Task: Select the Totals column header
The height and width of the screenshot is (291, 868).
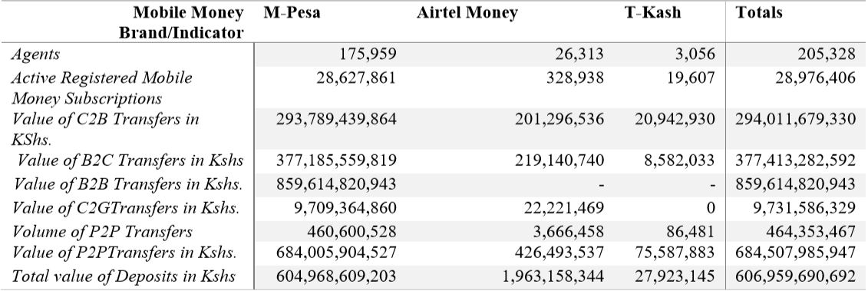Action: (x=759, y=13)
